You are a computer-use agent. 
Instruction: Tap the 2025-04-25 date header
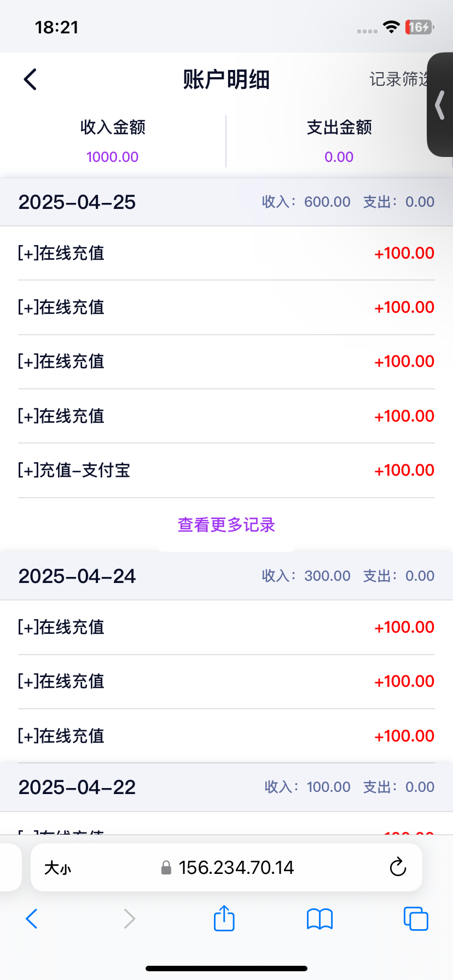tap(77, 202)
